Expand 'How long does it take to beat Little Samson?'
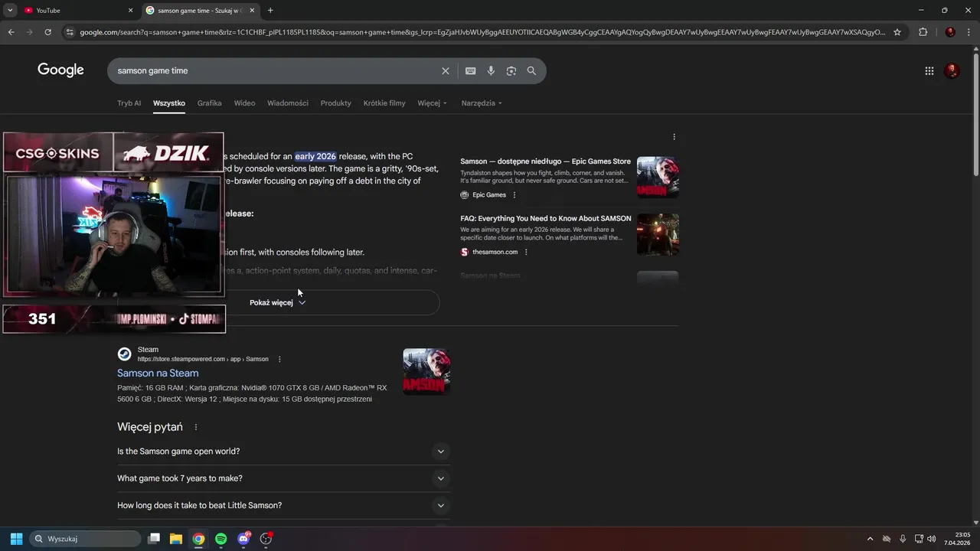Image resolution: width=980 pixels, height=551 pixels. pyautogui.click(x=283, y=505)
